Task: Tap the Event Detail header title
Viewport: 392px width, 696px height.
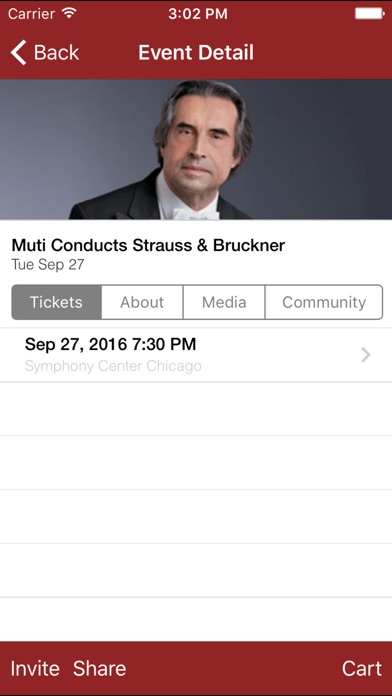Action: [196, 52]
